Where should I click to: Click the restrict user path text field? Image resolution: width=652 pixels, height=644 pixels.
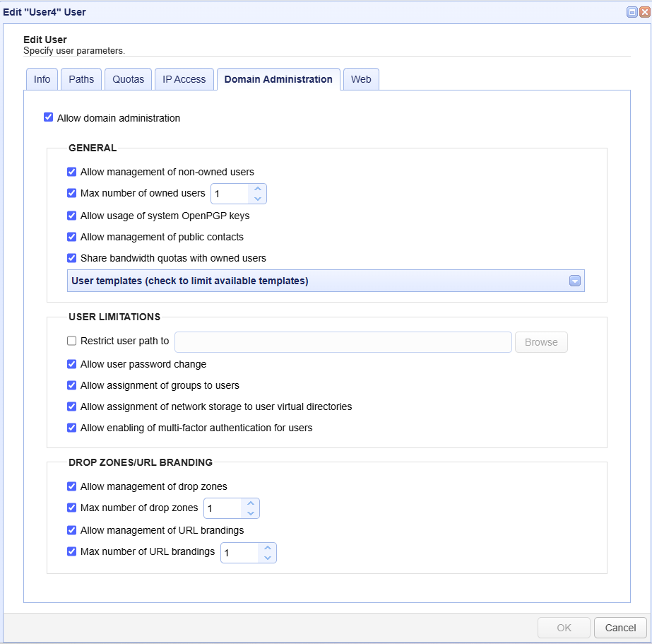click(343, 342)
